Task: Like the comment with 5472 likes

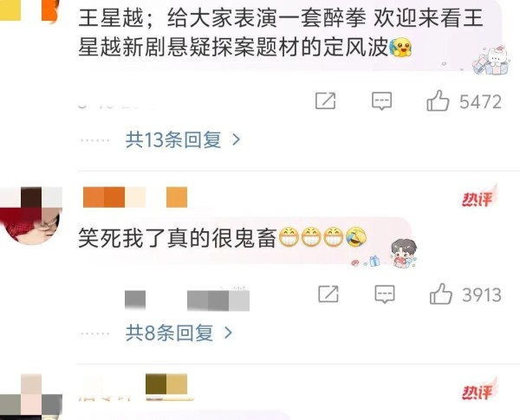Action: click(438, 100)
